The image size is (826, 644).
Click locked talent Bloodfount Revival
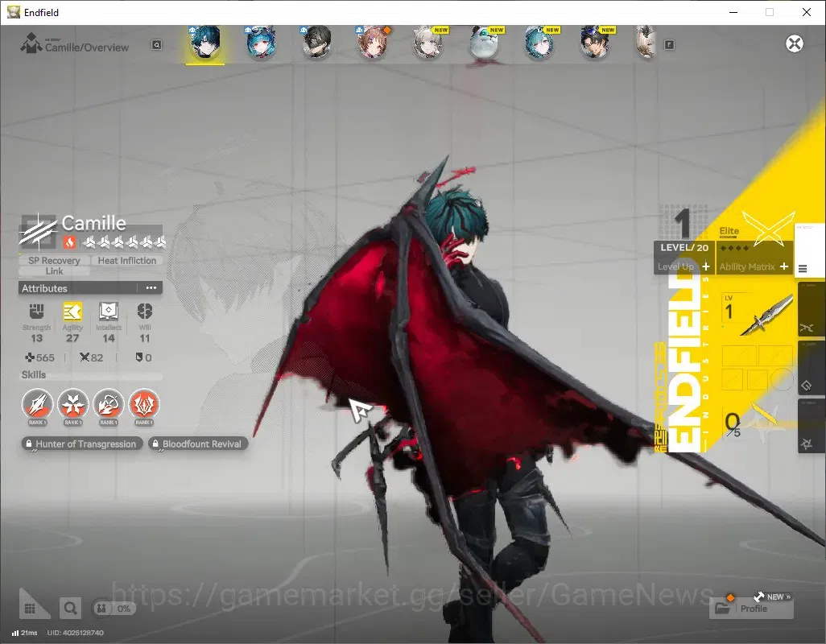point(198,444)
